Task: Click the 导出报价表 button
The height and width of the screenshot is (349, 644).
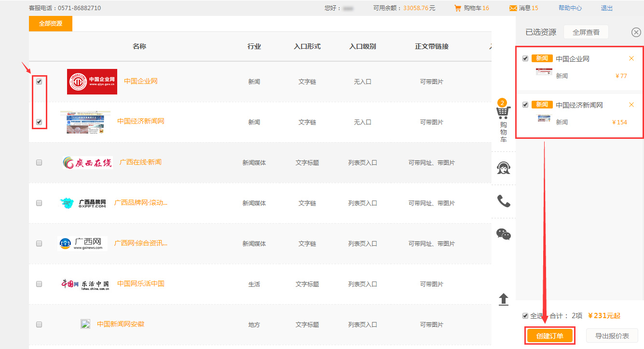Action: point(612,336)
